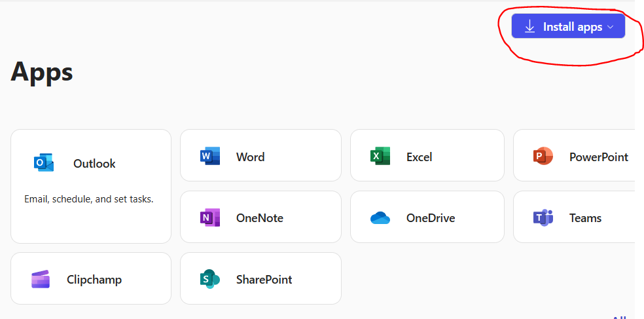This screenshot has width=644, height=319.
Task: Choose the Teams tile label
Action: click(585, 218)
